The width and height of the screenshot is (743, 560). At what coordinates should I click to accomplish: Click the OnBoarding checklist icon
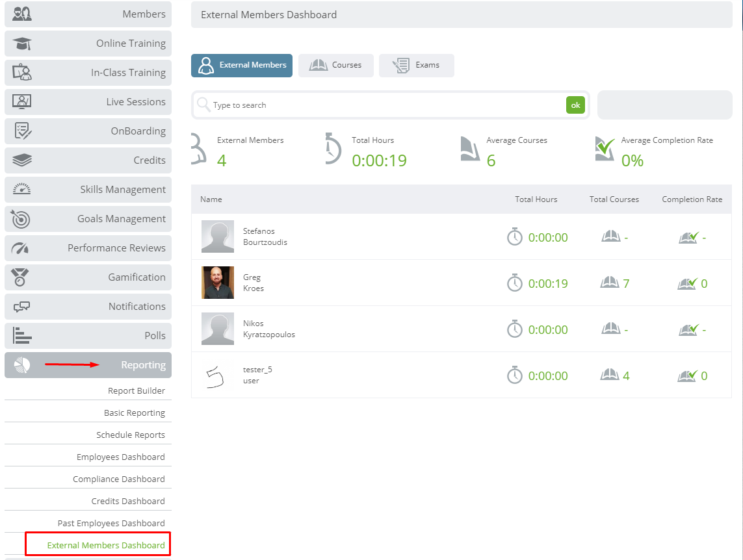[x=22, y=131]
